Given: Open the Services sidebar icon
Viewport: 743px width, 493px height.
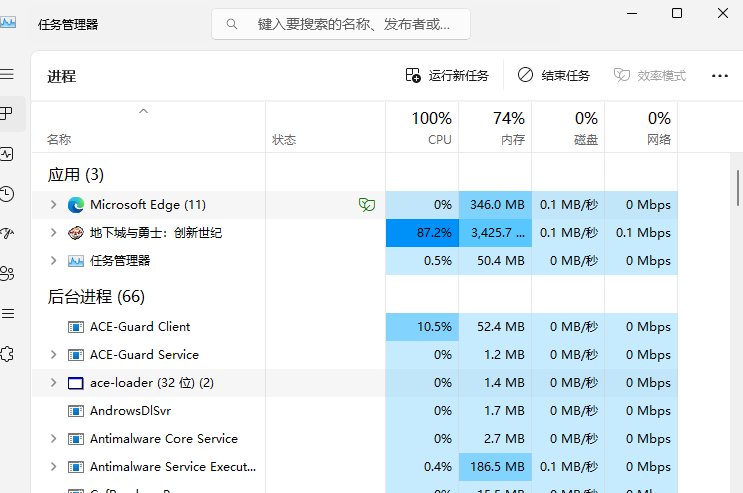Looking at the screenshot, I should click(7, 354).
